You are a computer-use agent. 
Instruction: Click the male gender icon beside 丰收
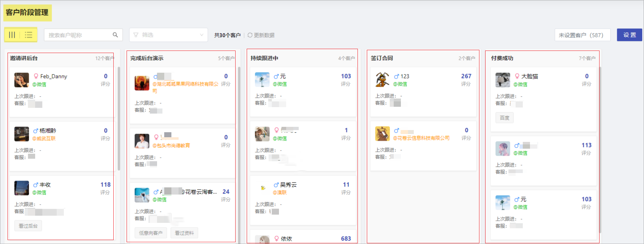[35, 185]
